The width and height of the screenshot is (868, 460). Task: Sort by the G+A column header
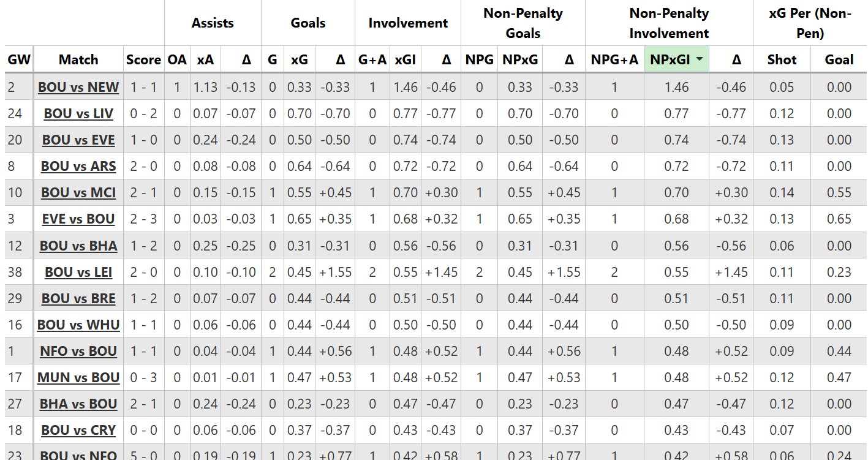(x=372, y=59)
